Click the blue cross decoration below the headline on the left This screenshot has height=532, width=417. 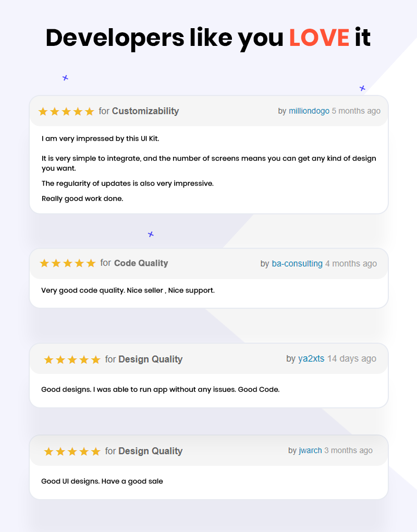66,78
